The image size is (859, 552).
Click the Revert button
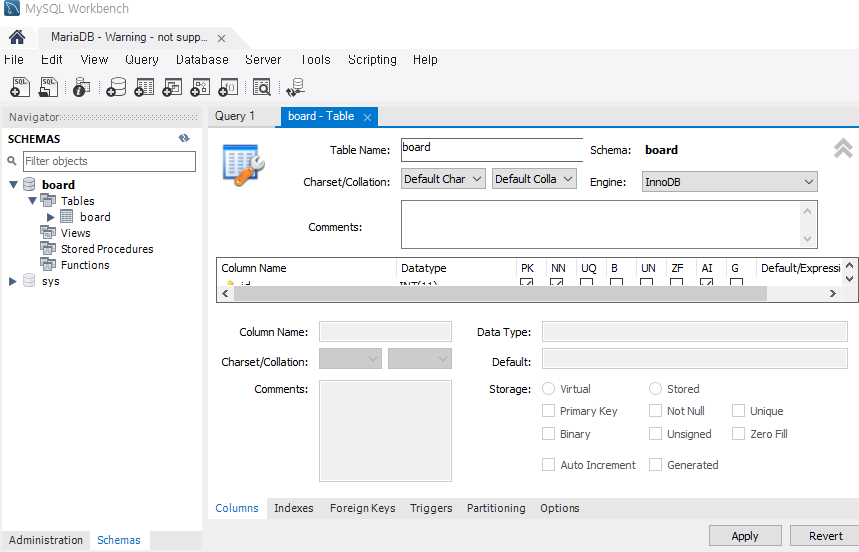825,536
